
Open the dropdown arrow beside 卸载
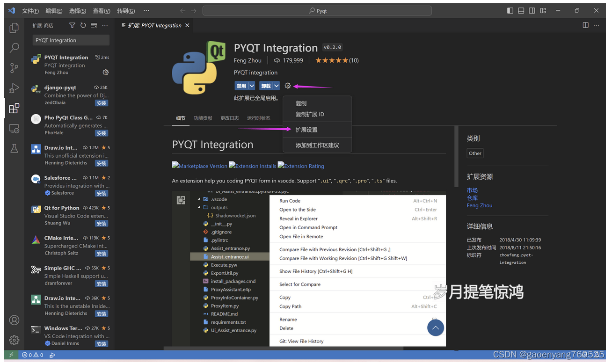(x=277, y=86)
